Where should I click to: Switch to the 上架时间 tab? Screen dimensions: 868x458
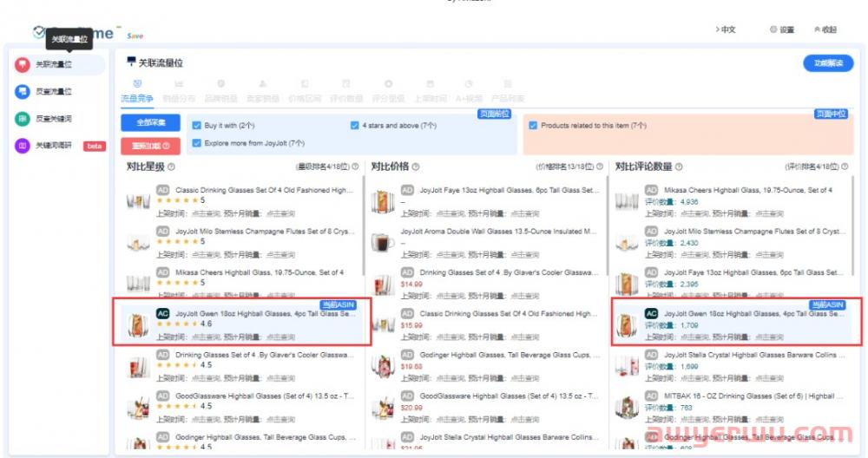(x=431, y=99)
